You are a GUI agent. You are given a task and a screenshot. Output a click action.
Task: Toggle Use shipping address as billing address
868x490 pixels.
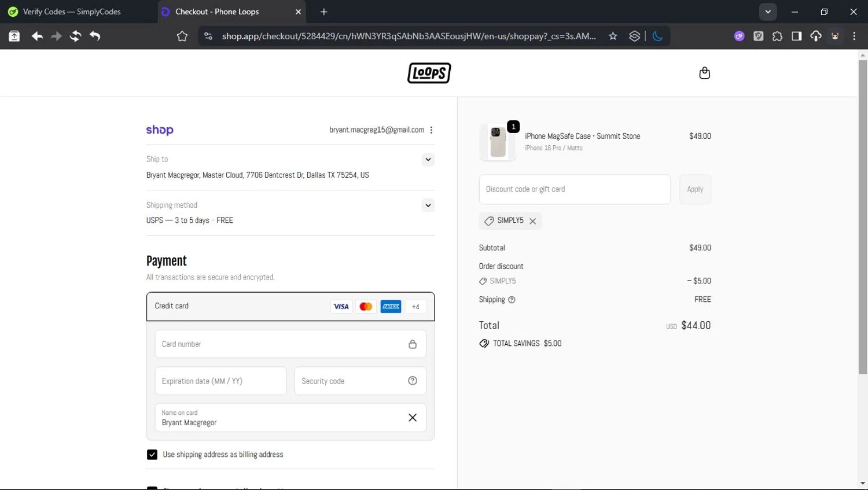click(x=152, y=455)
